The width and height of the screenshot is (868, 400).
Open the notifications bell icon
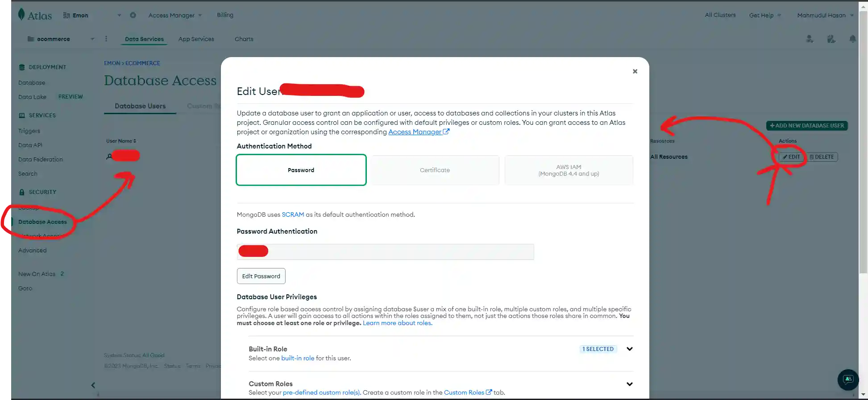pyautogui.click(x=852, y=39)
